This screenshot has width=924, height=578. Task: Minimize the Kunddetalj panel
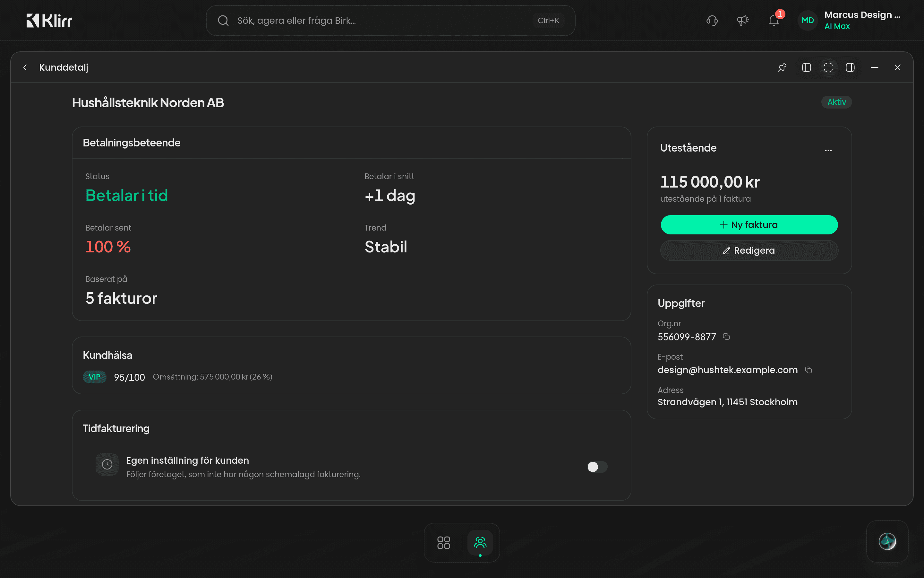click(x=874, y=68)
